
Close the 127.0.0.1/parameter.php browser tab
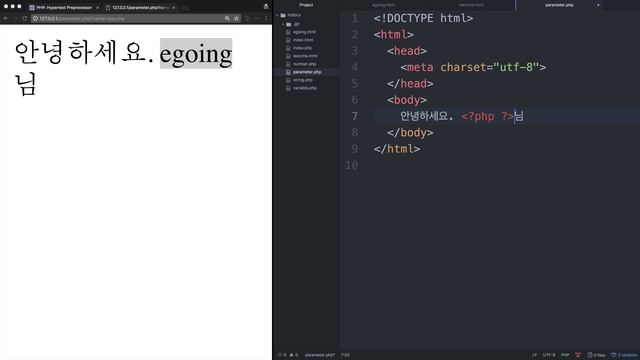click(173, 7)
